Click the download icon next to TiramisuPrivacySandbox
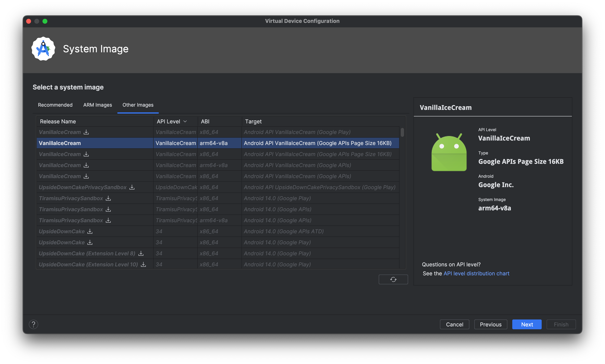 (x=108, y=198)
